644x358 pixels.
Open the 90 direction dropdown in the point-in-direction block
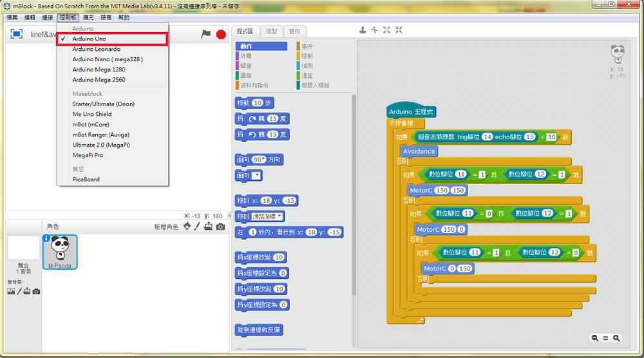(259, 160)
